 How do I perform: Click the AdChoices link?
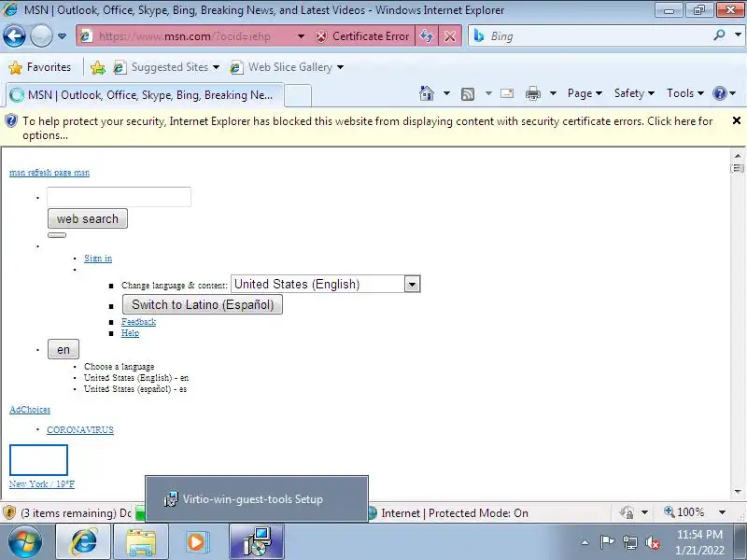coord(30,410)
